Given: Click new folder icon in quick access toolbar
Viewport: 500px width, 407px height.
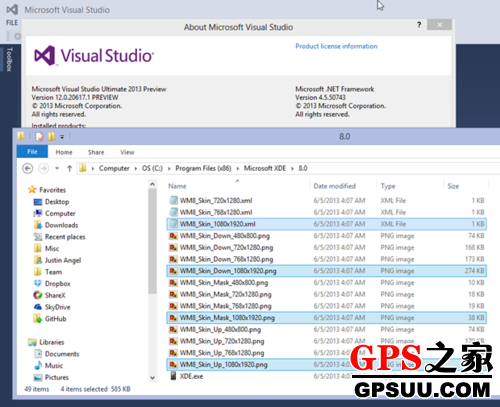Looking at the screenshot, I should click(51, 136).
